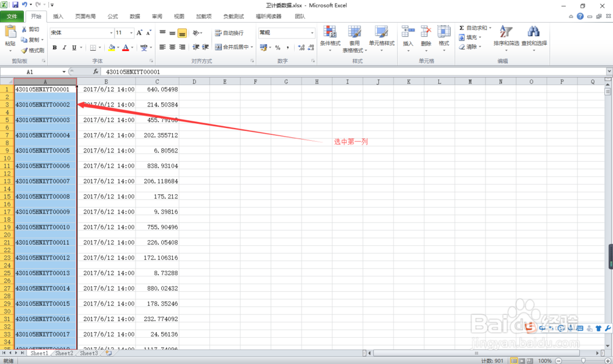Toggle align text right
Screen dimensions: 613x364
pos(182,47)
